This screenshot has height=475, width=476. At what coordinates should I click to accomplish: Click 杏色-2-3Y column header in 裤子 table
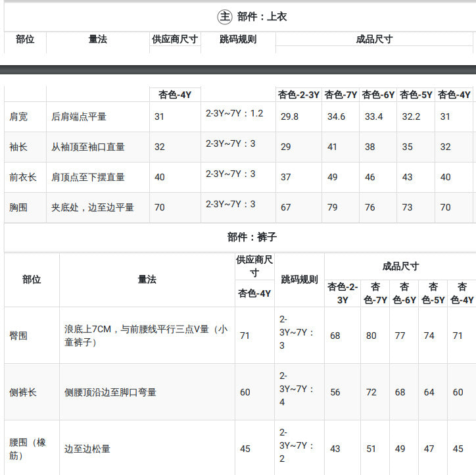point(343,293)
